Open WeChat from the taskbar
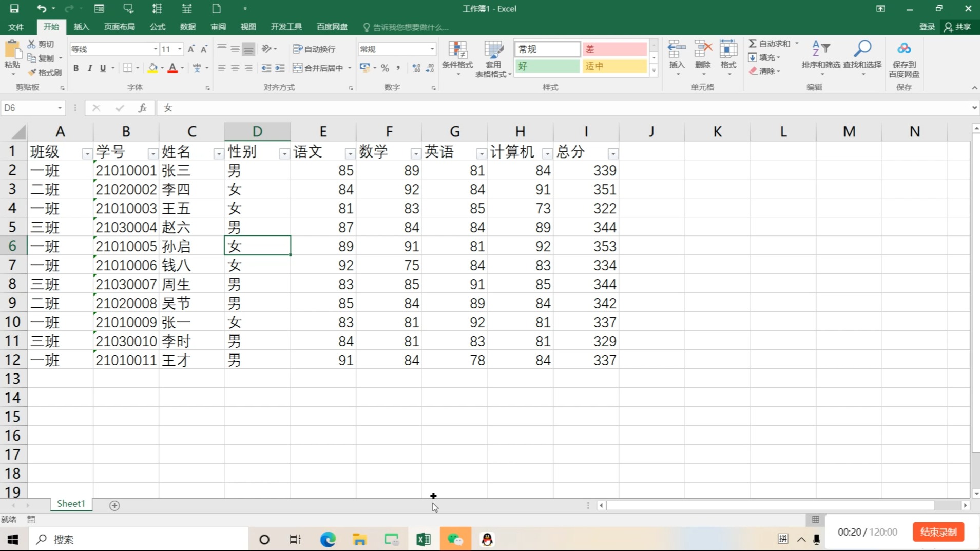 455,539
